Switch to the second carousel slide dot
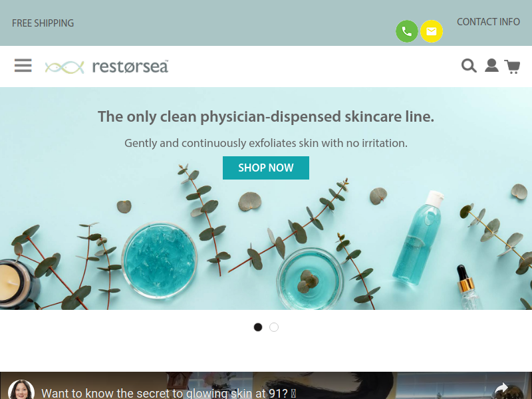The height and width of the screenshot is (399, 532). [x=274, y=327]
